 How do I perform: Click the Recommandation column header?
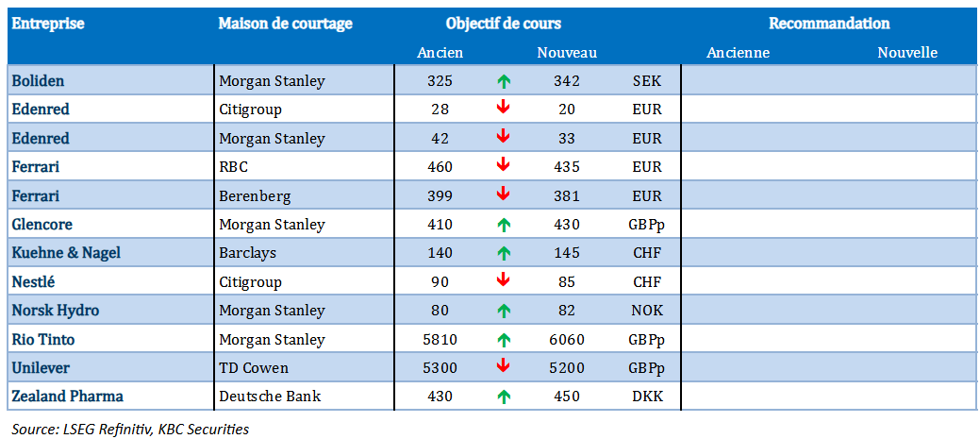829,24
